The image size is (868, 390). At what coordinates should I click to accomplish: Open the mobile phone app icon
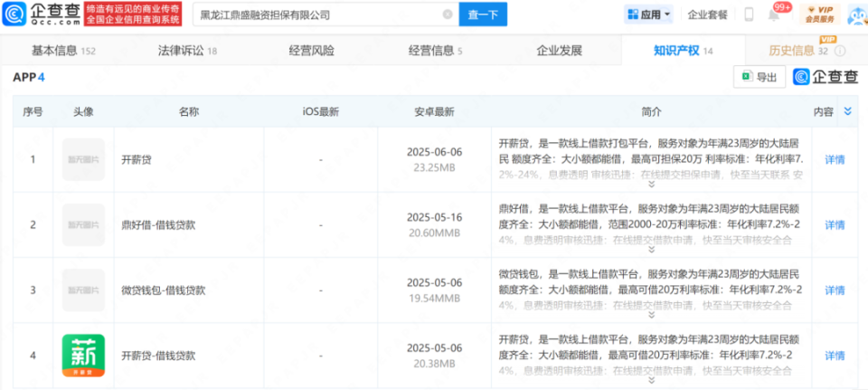pyautogui.click(x=749, y=14)
